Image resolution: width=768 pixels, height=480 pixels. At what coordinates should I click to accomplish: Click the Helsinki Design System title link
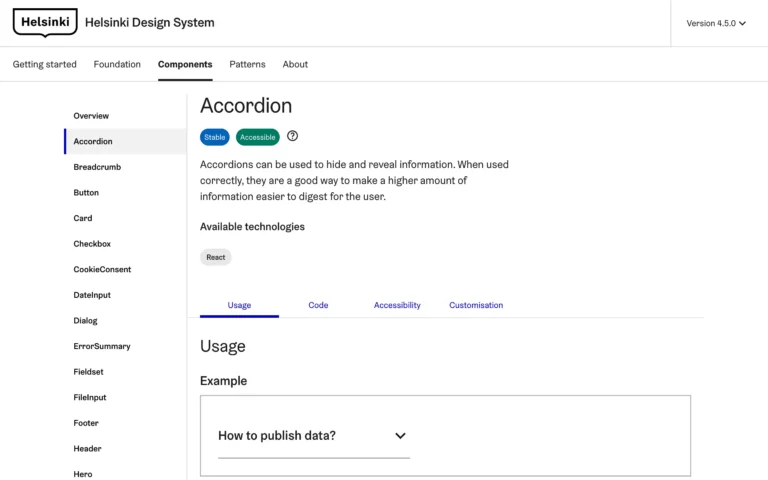point(150,23)
